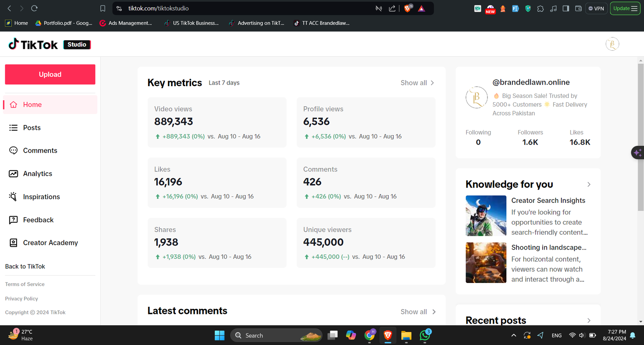Open Copilot from the taskbar
644x345 pixels.
[x=351, y=335]
